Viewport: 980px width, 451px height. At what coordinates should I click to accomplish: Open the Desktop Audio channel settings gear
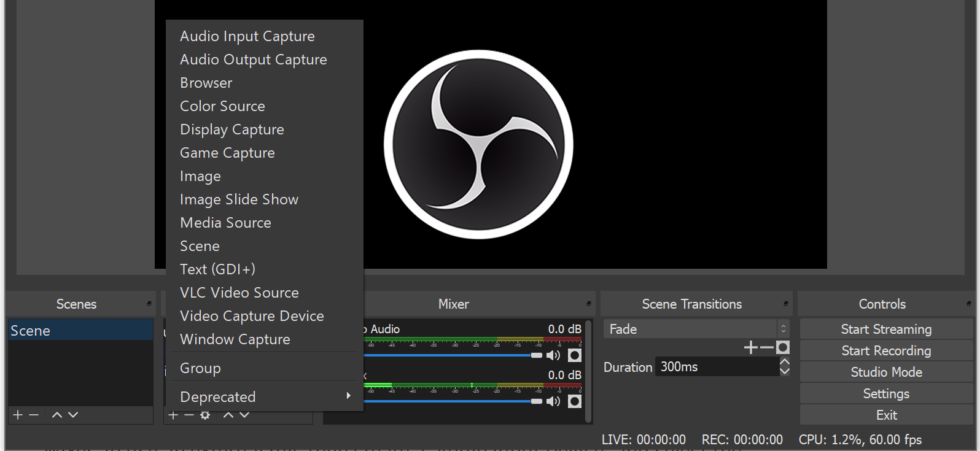(575, 355)
